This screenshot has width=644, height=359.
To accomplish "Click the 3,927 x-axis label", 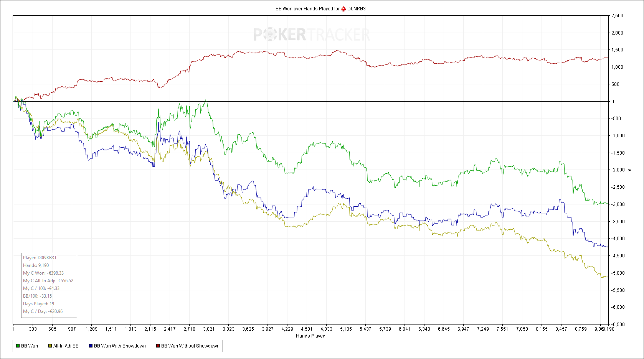I will tap(268, 329).
